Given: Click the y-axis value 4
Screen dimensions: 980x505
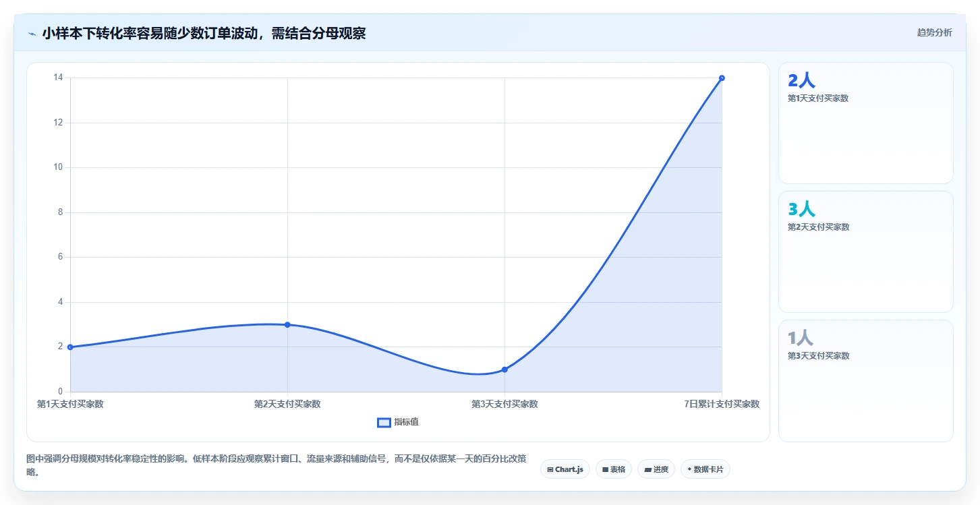Looking at the screenshot, I should coord(60,302).
